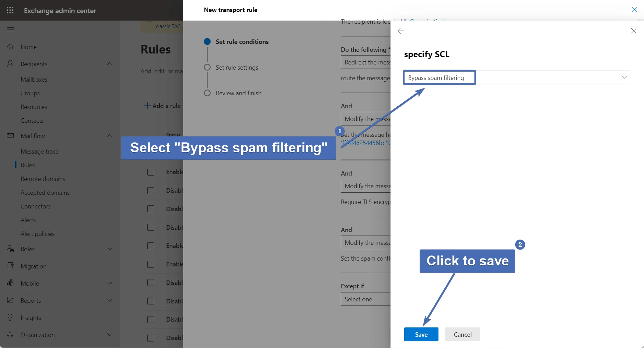Open Message trace in Mail flow
This screenshot has width=644, height=348.
coord(39,151)
